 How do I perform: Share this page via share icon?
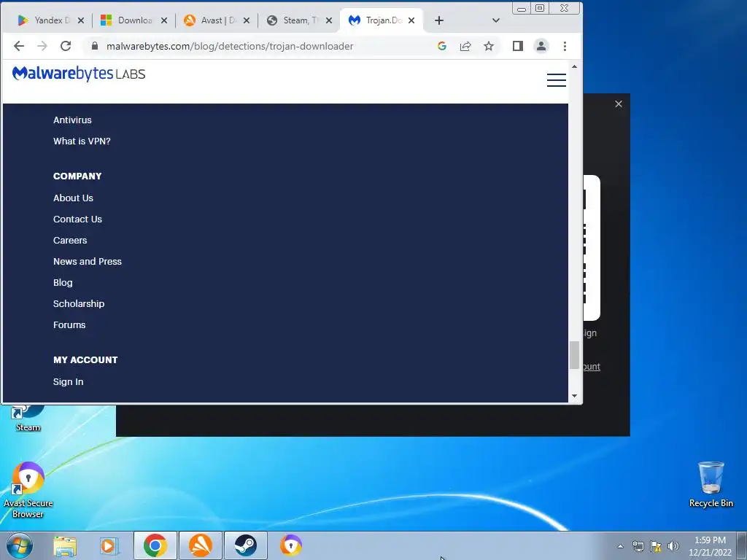coord(465,46)
